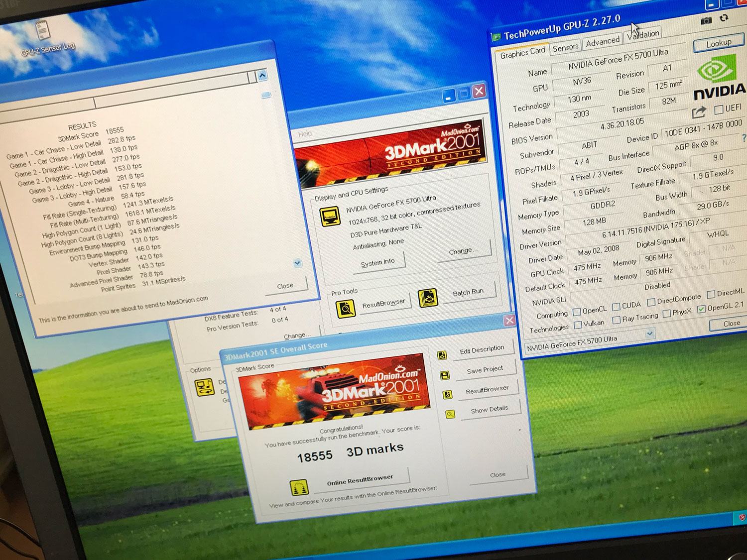Click the GPU Name field in GPU-Z
The height and width of the screenshot is (560, 747).
click(x=618, y=59)
